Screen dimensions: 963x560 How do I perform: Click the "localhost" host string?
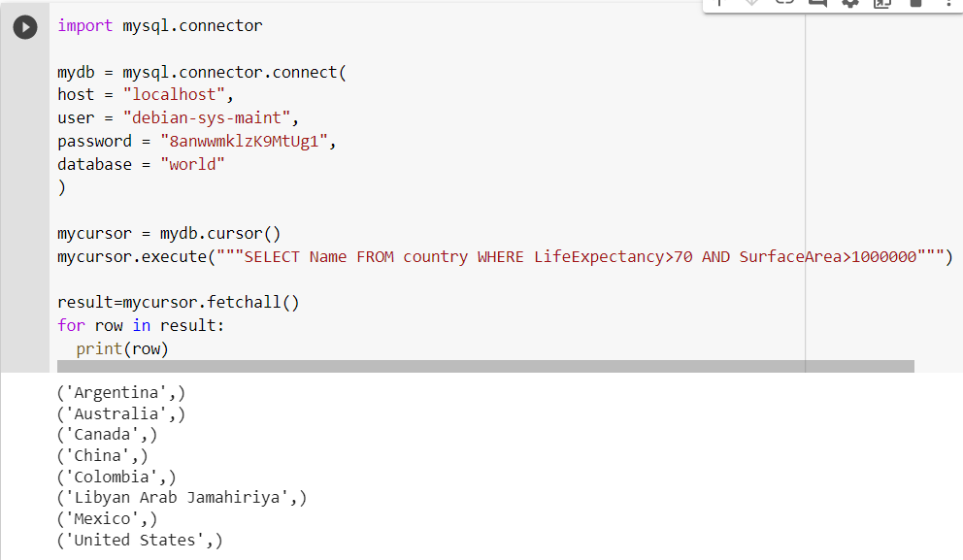pos(174,94)
